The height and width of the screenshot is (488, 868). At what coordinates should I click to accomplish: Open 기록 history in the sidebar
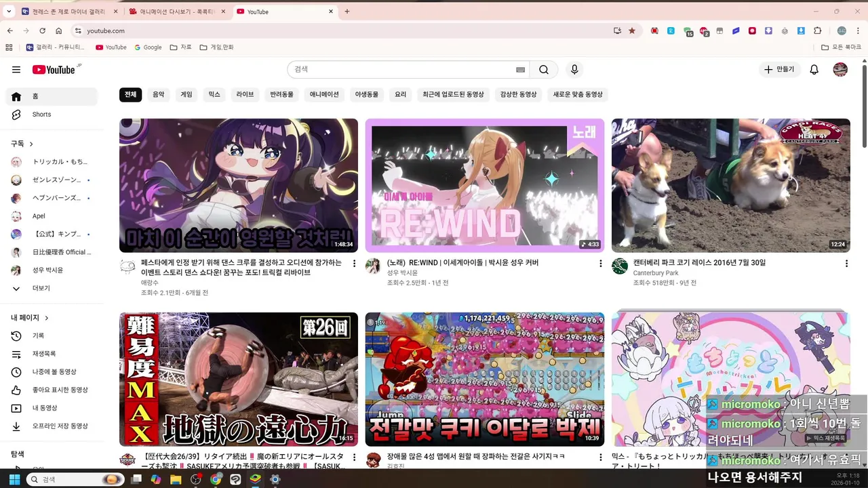52,335
